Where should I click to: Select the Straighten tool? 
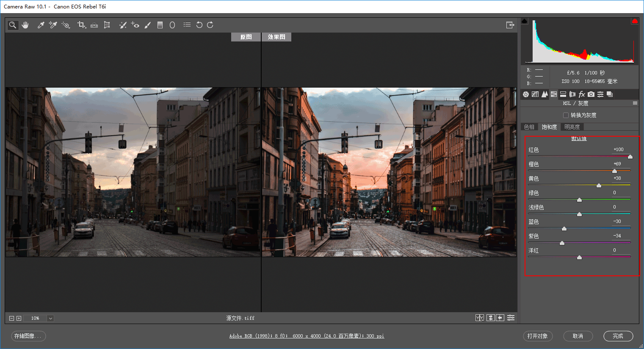[94, 25]
